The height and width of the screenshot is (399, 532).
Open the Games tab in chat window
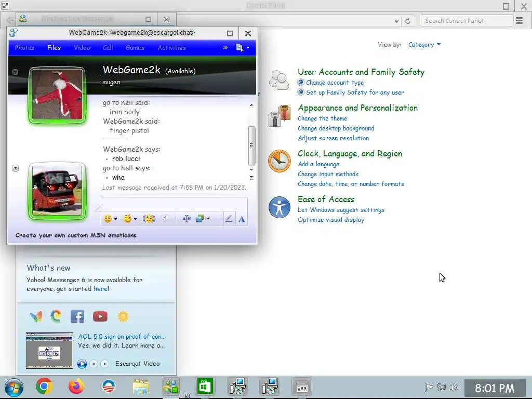click(135, 48)
